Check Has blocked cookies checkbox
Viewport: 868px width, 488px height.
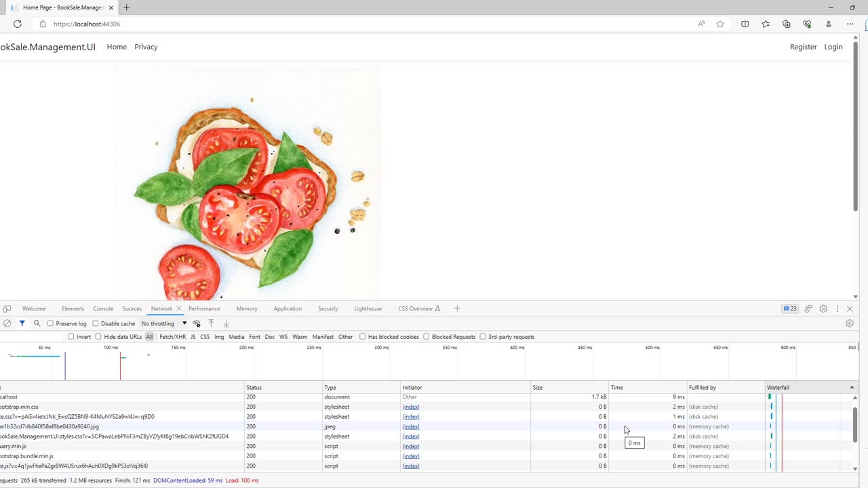click(363, 336)
